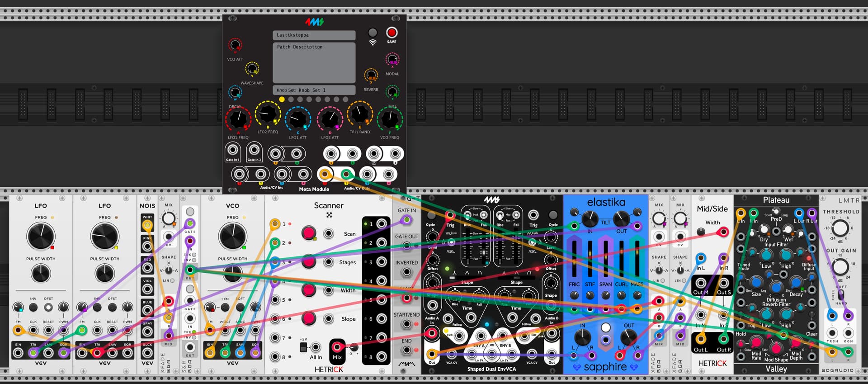This screenshot has width=868, height=384.
Task: Click the Patch Description text area
Action: click(x=314, y=62)
